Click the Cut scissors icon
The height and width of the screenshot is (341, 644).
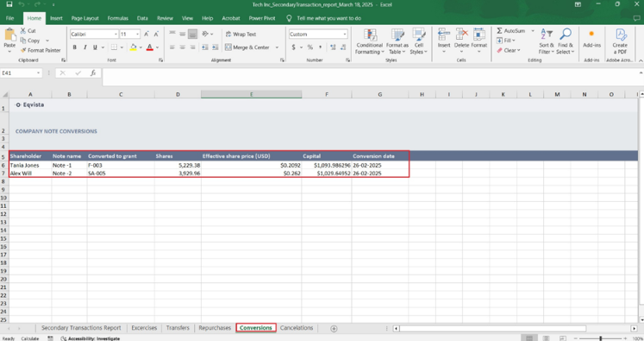click(x=23, y=31)
